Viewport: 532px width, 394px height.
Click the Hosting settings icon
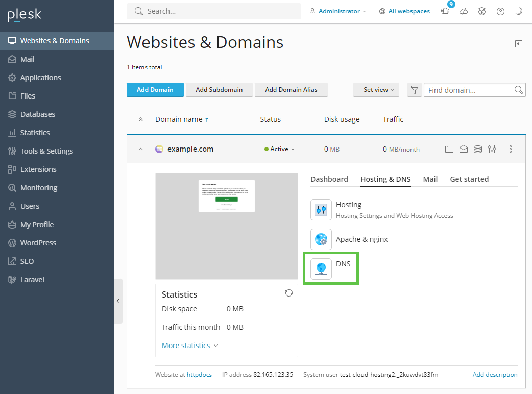(321, 210)
